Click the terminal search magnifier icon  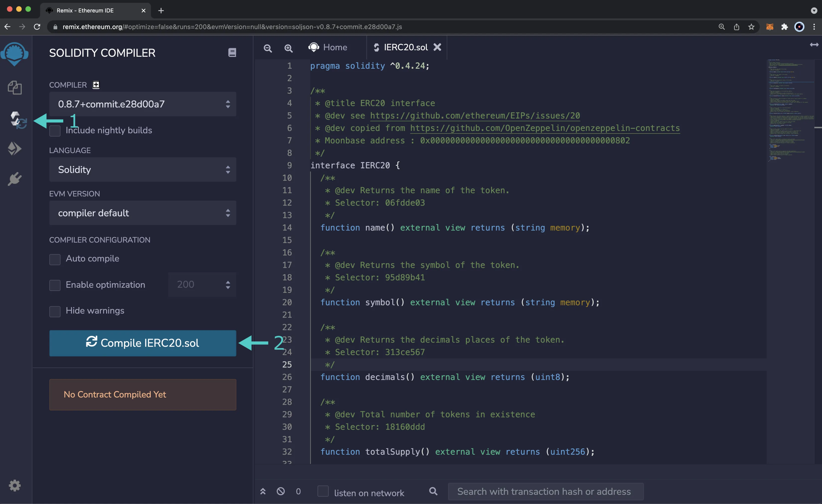click(433, 491)
